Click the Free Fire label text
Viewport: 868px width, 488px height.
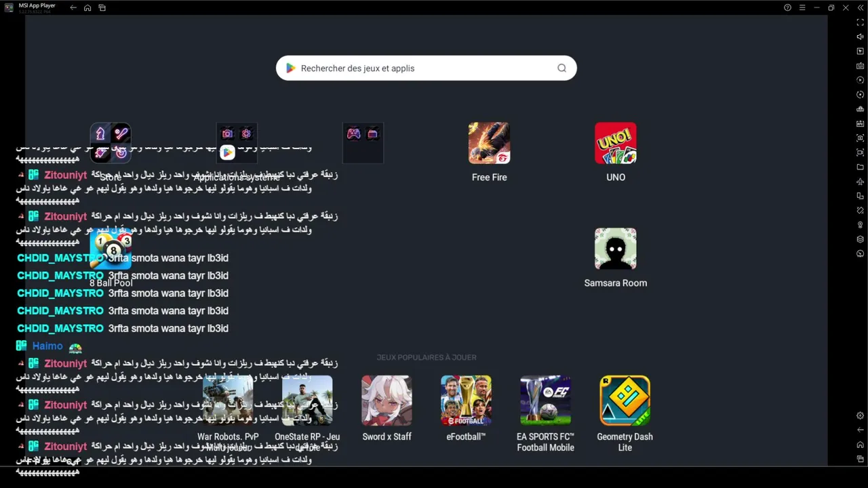click(489, 177)
